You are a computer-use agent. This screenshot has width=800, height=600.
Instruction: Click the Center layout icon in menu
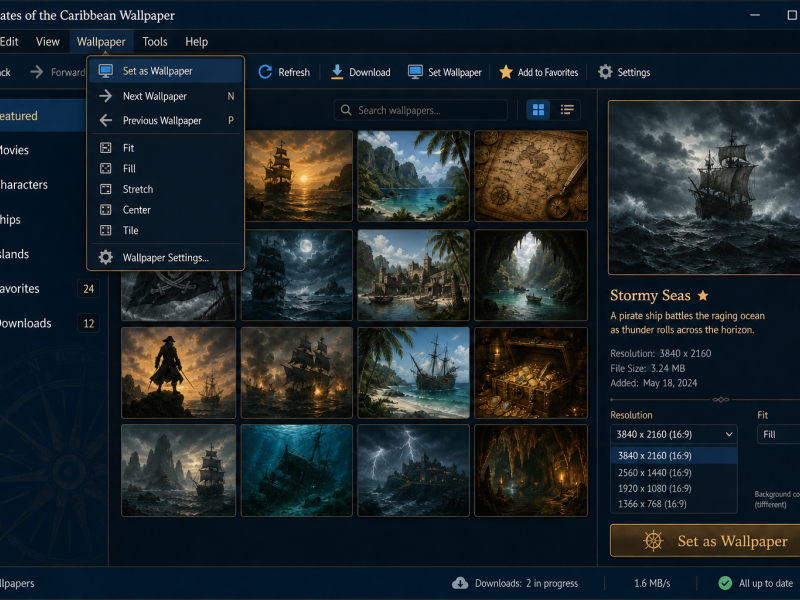coord(106,210)
